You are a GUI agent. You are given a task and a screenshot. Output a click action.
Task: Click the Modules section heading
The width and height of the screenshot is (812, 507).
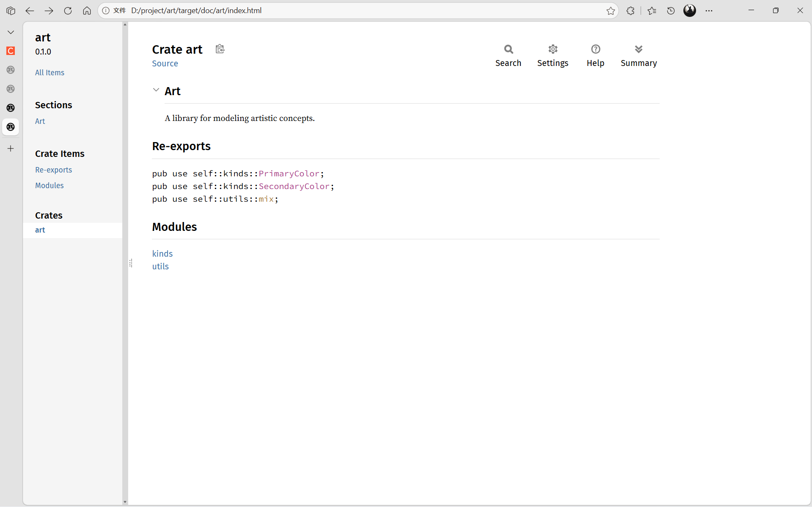(x=174, y=227)
